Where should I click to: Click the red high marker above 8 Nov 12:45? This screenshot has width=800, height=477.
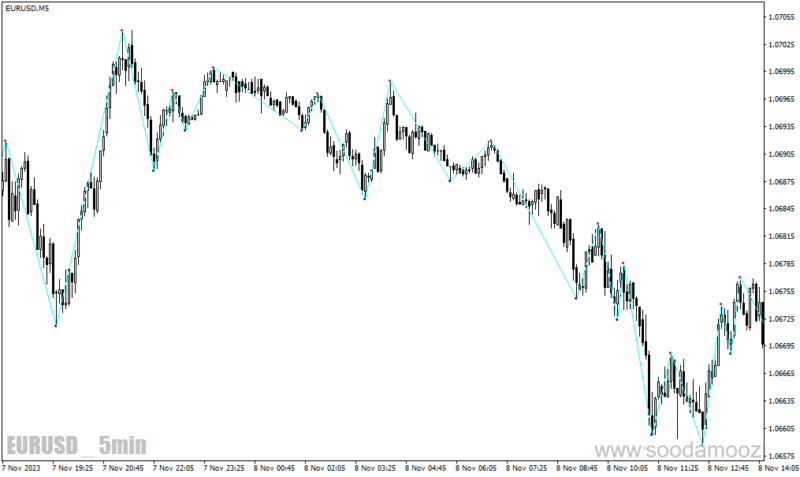tap(740, 277)
